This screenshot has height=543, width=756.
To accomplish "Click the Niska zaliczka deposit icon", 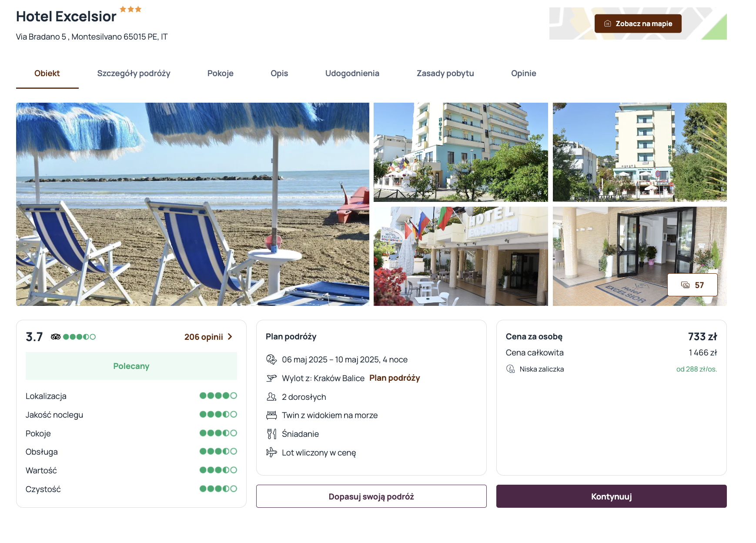I will point(510,369).
